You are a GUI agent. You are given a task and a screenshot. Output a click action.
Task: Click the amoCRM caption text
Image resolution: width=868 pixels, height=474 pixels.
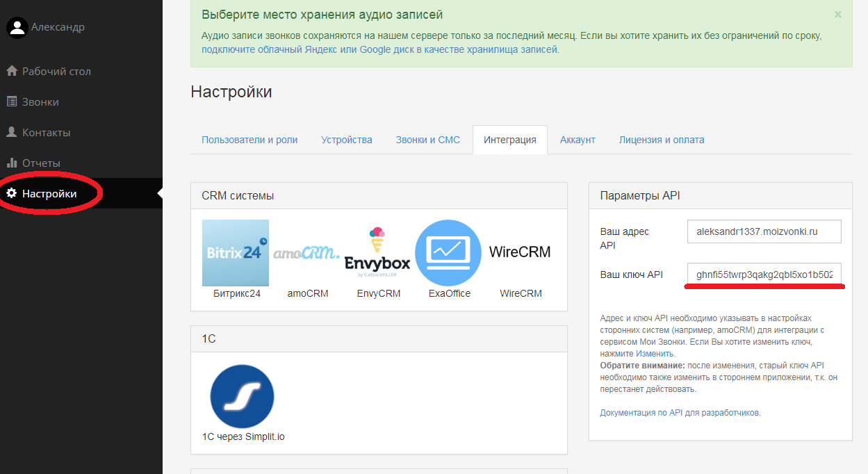click(x=308, y=293)
